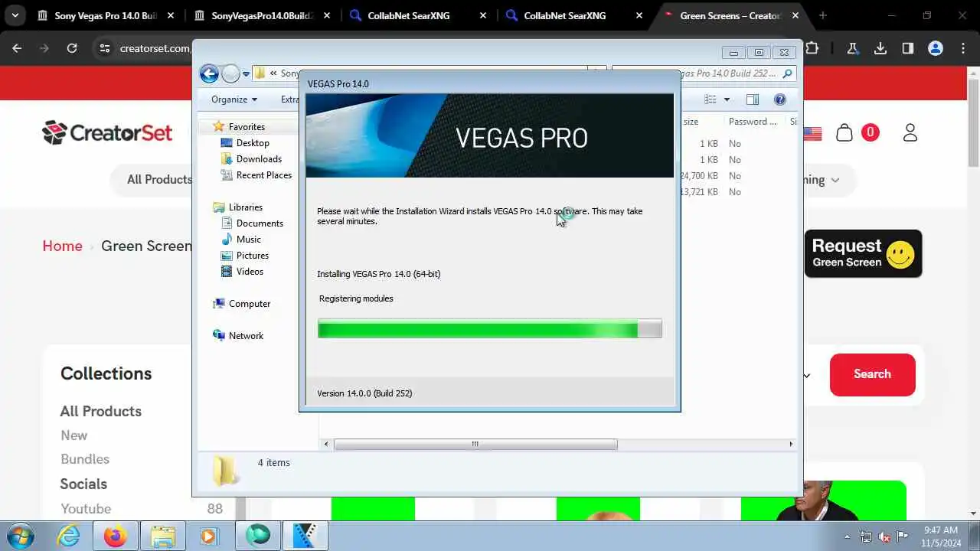
Task: Select Network in Explorer navigation pane
Action: pyautogui.click(x=245, y=336)
